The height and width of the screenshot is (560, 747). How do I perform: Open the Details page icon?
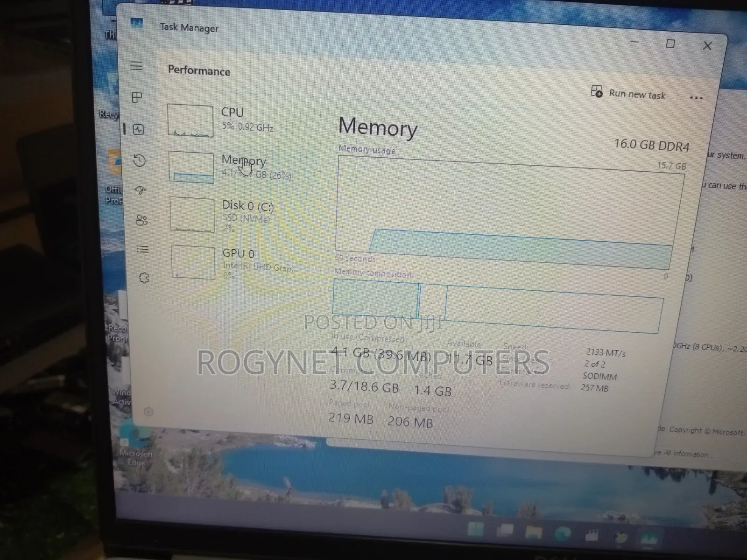(x=142, y=249)
